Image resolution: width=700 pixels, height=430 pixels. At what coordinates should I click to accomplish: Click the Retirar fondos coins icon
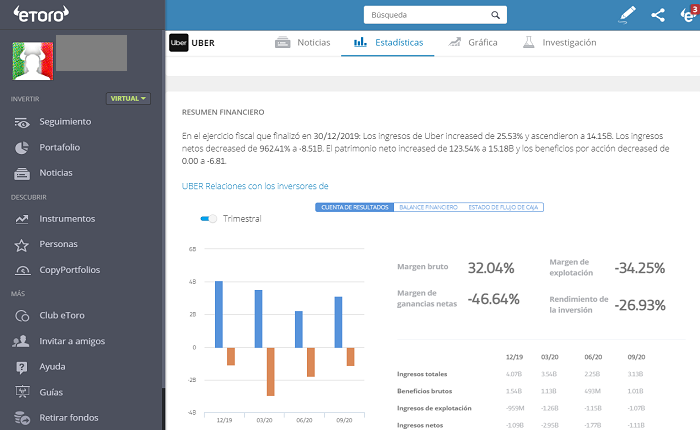click(x=22, y=418)
